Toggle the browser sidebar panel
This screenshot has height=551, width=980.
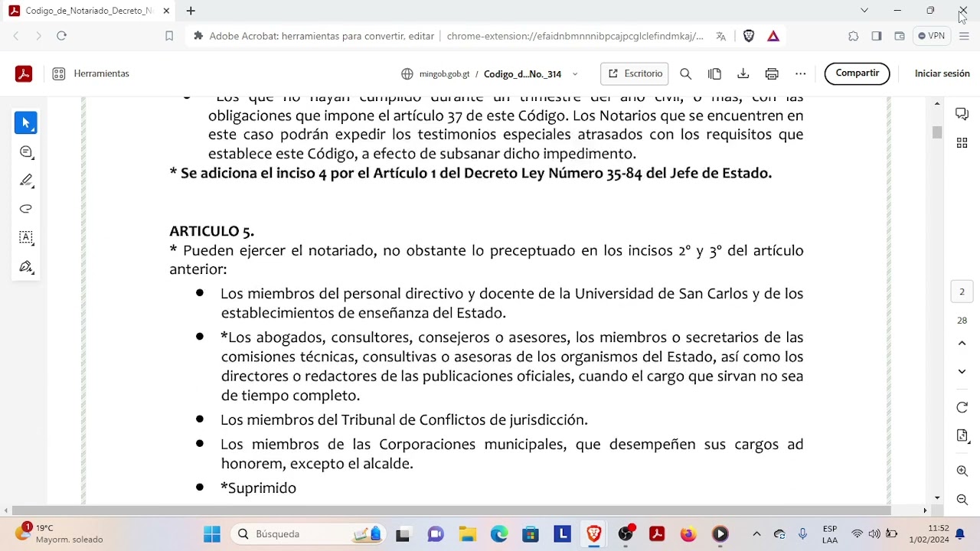coord(877,36)
